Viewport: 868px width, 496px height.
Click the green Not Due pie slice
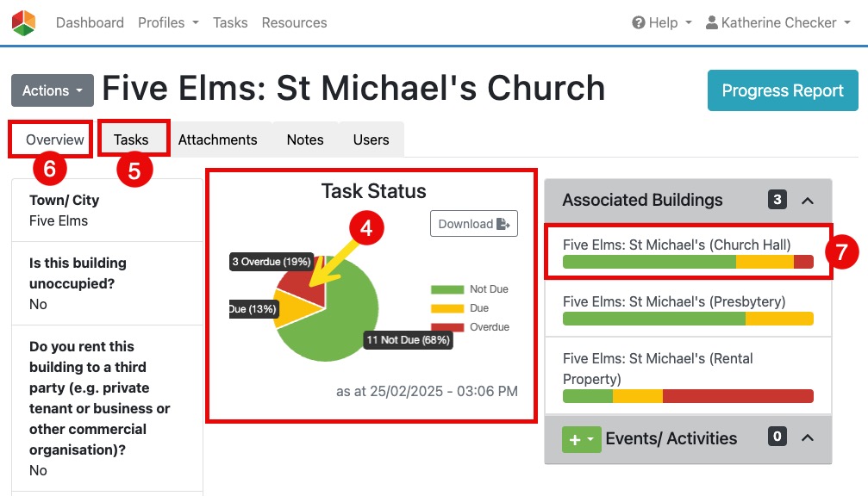(x=345, y=336)
